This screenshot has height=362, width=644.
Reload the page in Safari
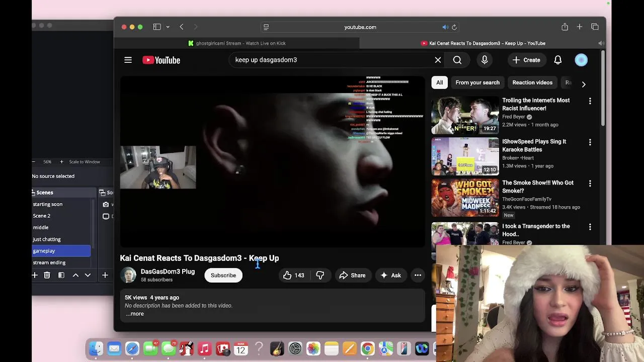pos(454,27)
